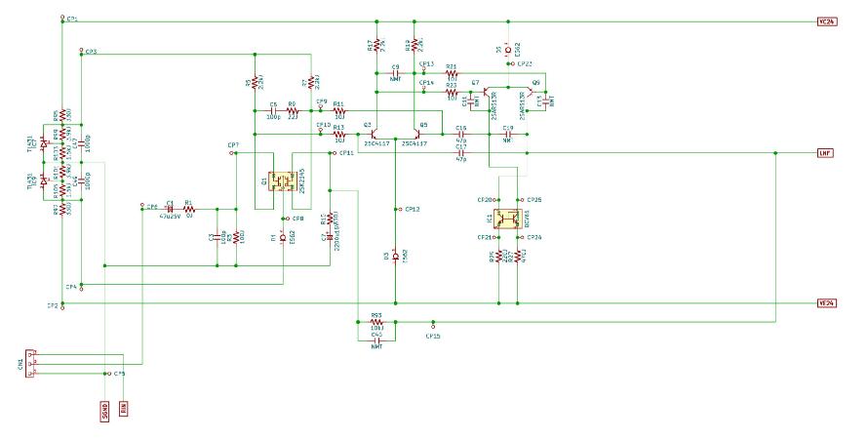Select the CP25 test point label
The image size is (868, 439).
point(534,199)
